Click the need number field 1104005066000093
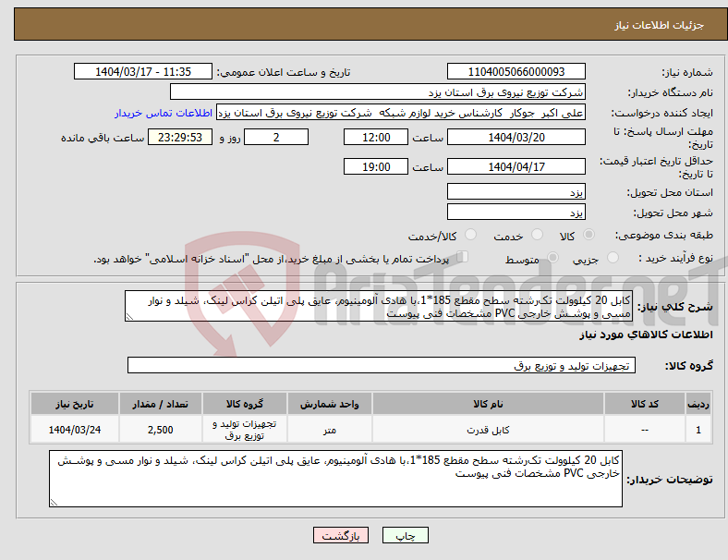Viewport: 728px width, 560px height. pos(516,71)
